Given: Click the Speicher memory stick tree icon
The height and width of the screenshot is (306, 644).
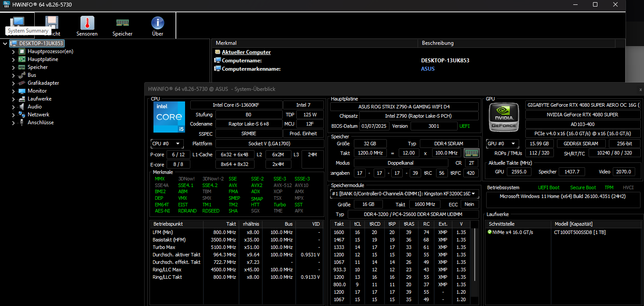Looking at the screenshot, I should tap(22, 67).
